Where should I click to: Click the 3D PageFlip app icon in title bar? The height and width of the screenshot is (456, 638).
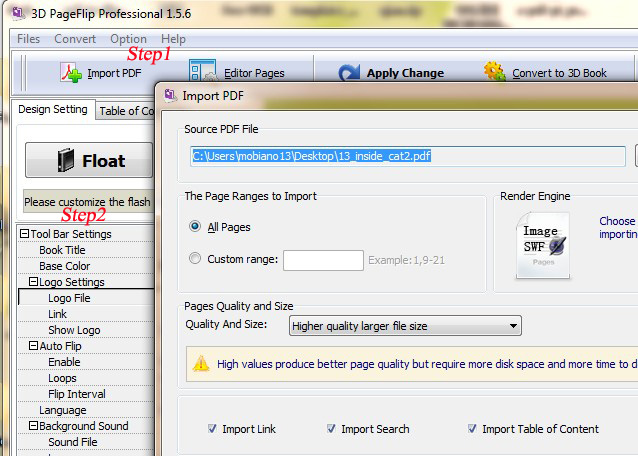click(18, 13)
